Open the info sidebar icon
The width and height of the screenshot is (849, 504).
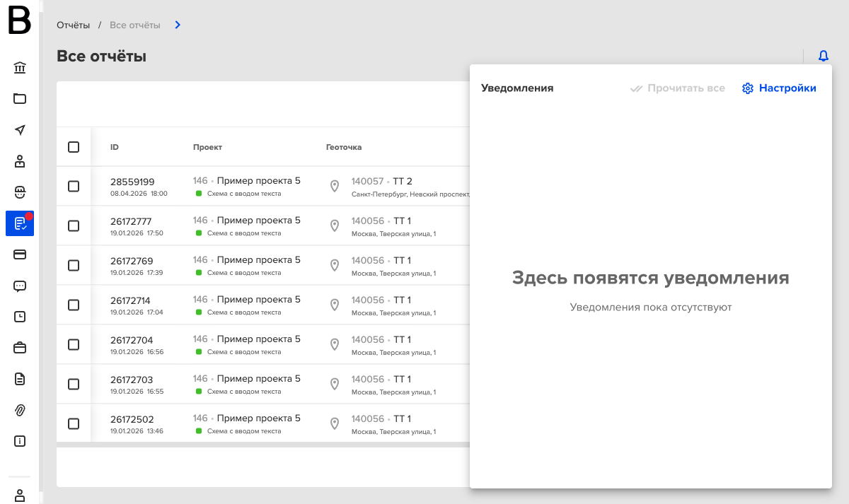(x=20, y=441)
